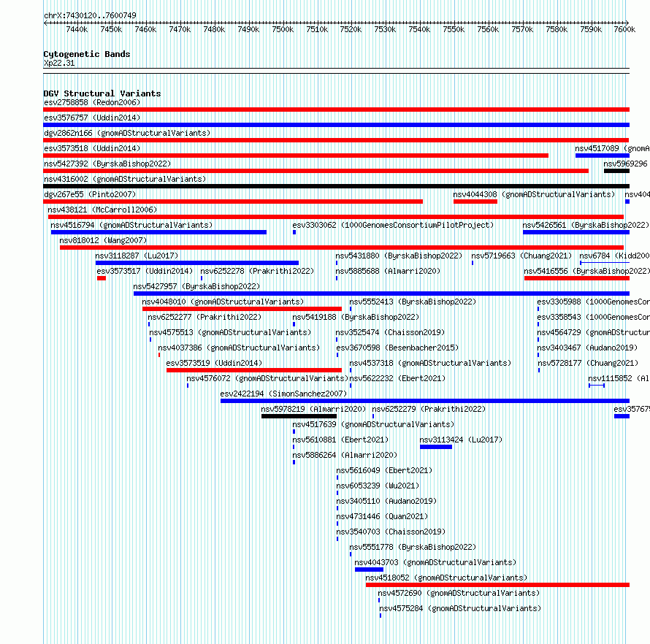Viewport: 650px width, 644px height.
Task: Click nsv5551778 (ByrskaBishop2022) label
Action: [413, 547]
